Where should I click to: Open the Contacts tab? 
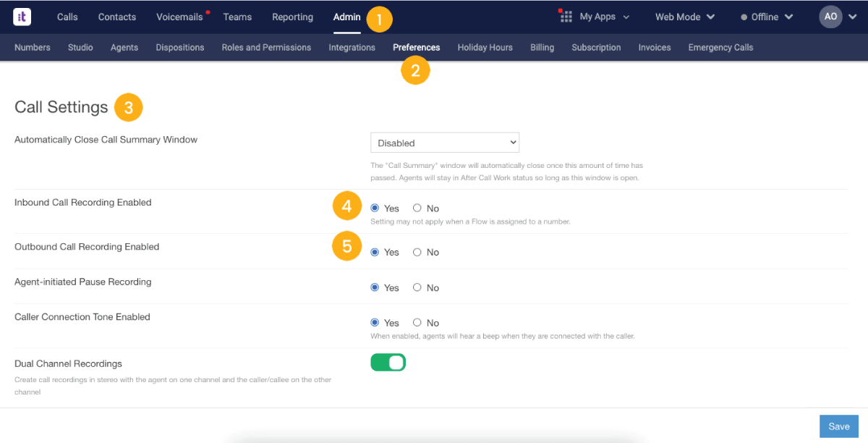(117, 17)
